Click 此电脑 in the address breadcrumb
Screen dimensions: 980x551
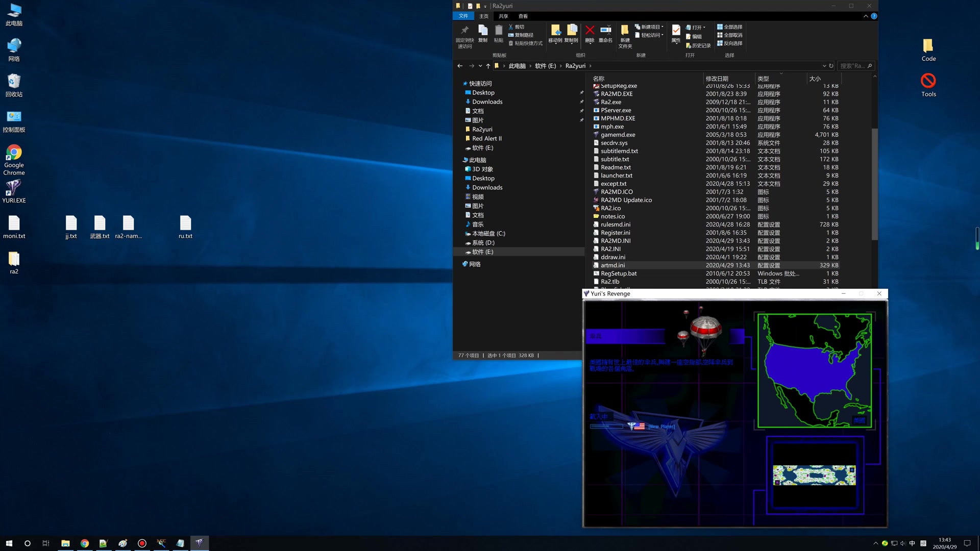(517, 66)
